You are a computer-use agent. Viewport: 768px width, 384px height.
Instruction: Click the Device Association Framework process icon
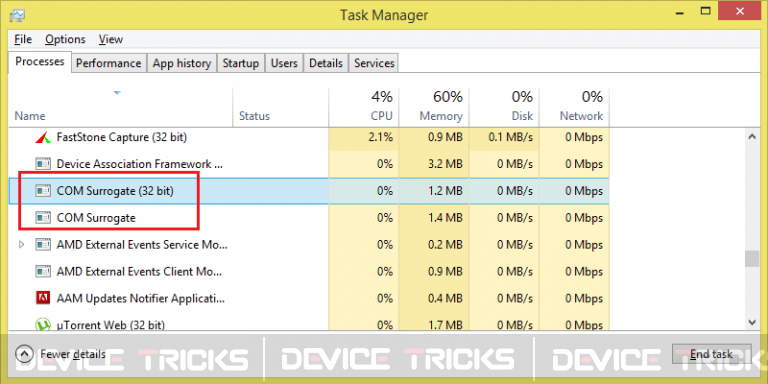[44, 164]
